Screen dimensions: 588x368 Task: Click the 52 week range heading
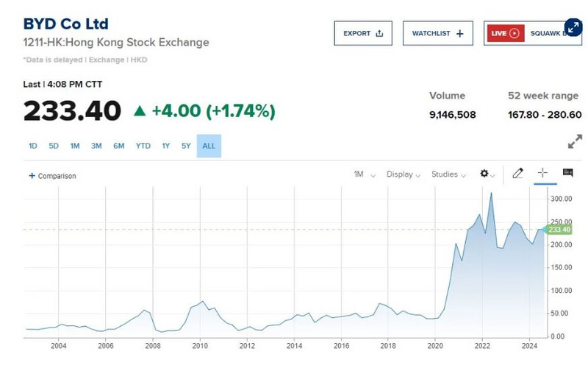click(543, 96)
